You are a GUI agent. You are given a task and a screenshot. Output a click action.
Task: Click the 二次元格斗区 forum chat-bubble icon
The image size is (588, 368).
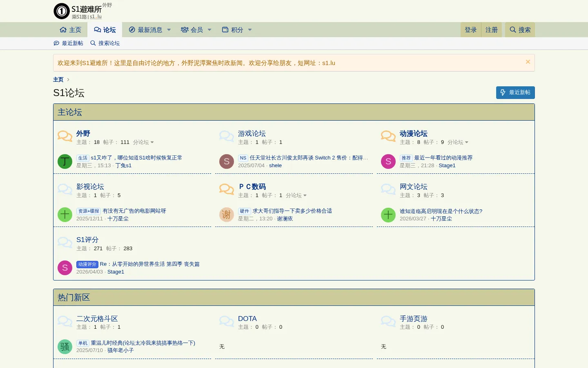click(x=65, y=321)
